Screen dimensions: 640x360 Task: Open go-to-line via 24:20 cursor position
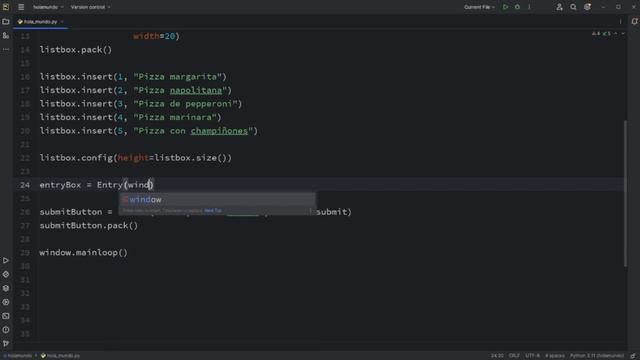pos(497,356)
